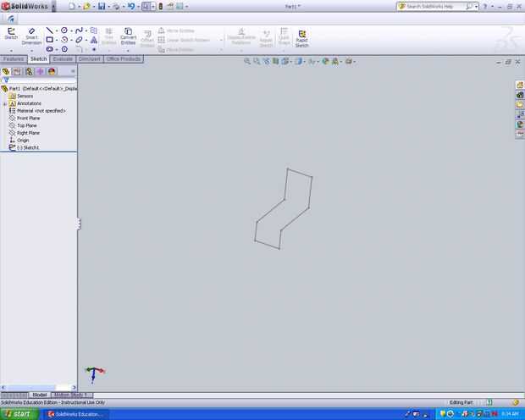
Task: Click Zoom to Area in view toolbar
Action: [257, 61]
